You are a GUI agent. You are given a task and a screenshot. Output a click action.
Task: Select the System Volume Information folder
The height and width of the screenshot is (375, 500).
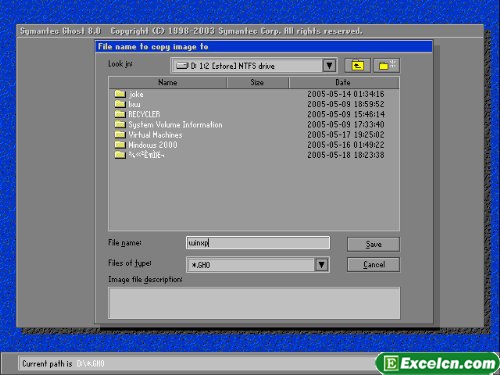pos(169,125)
